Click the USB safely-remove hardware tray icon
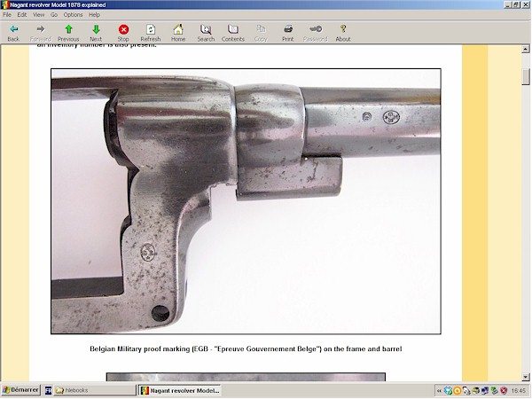 pos(466,391)
